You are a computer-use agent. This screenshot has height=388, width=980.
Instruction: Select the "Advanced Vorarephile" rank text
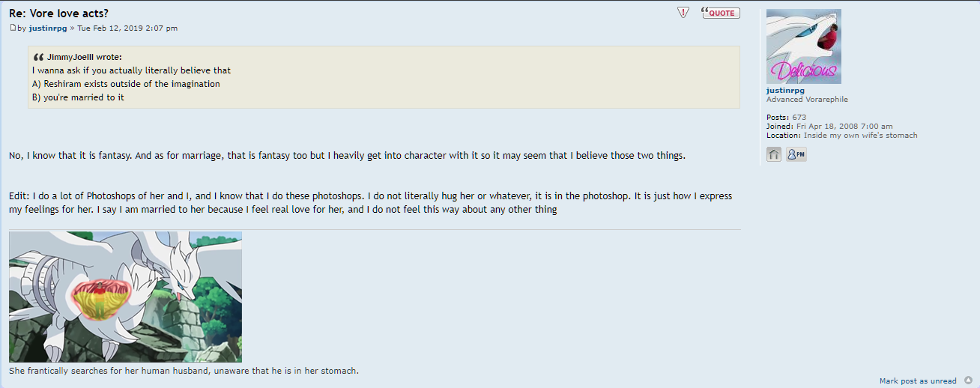point(807,100)
